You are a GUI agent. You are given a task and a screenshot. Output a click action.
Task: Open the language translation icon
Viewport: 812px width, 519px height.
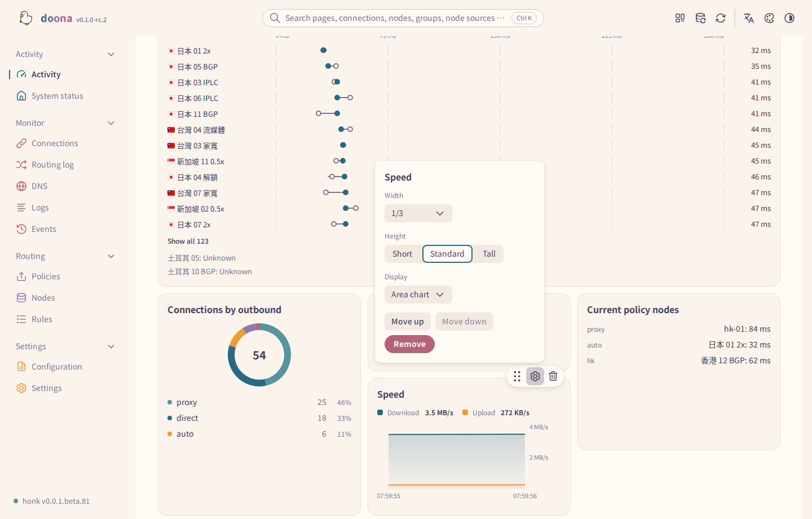[x=749, y=18]
